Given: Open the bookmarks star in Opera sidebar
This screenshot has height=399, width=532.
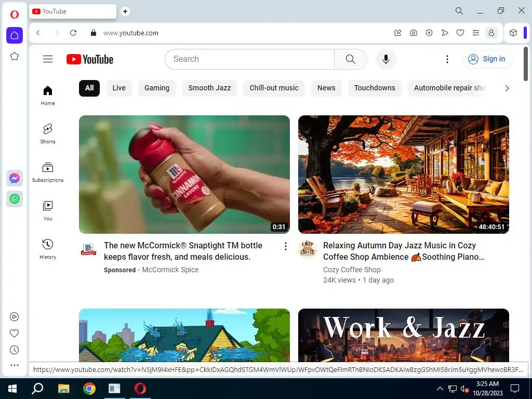Looking at the screenshot, I should click(14, 56).
